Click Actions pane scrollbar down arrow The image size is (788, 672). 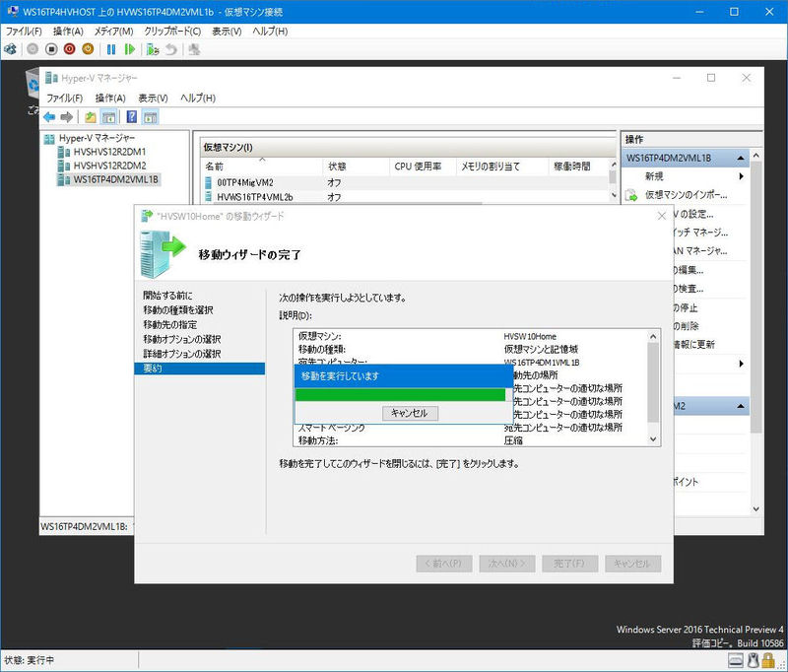point(755,509)
